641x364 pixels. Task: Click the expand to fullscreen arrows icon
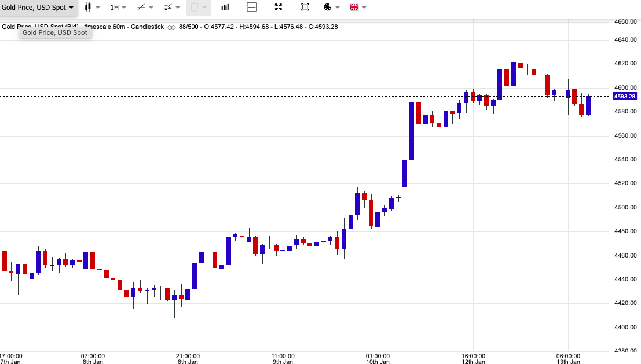(278, 7)
